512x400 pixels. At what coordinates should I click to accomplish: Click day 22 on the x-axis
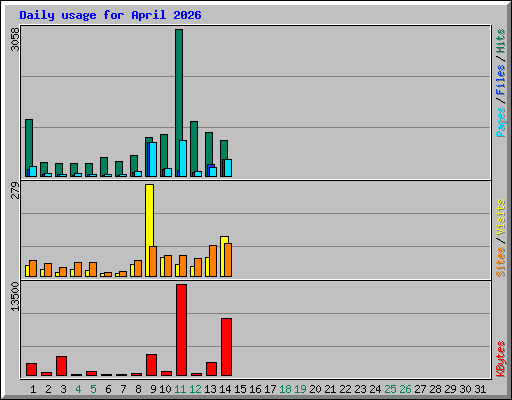click(x=345, y=389)
